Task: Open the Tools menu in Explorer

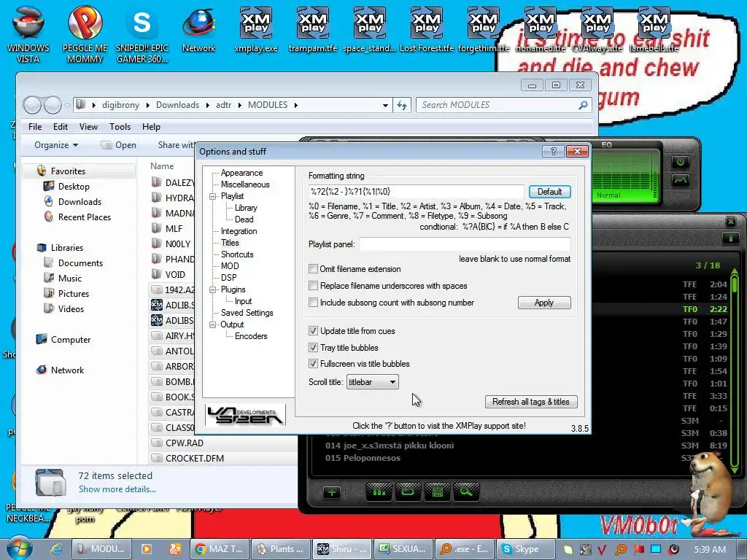Action: click(x=120, y=127)
